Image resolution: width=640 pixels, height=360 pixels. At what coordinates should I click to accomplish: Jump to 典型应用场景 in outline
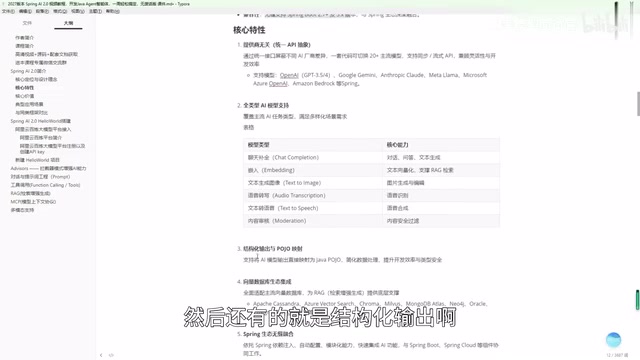[x=29, y=104]
